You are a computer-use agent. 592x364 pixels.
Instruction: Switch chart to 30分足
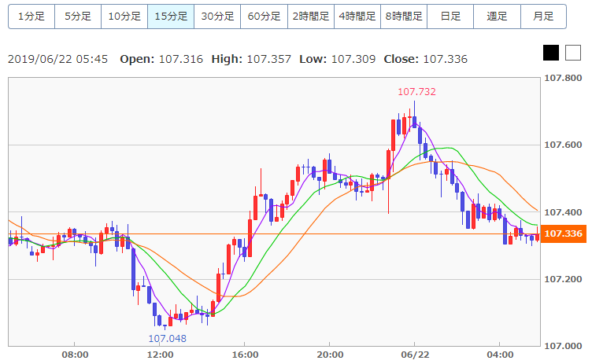click(x=217, y=17)
